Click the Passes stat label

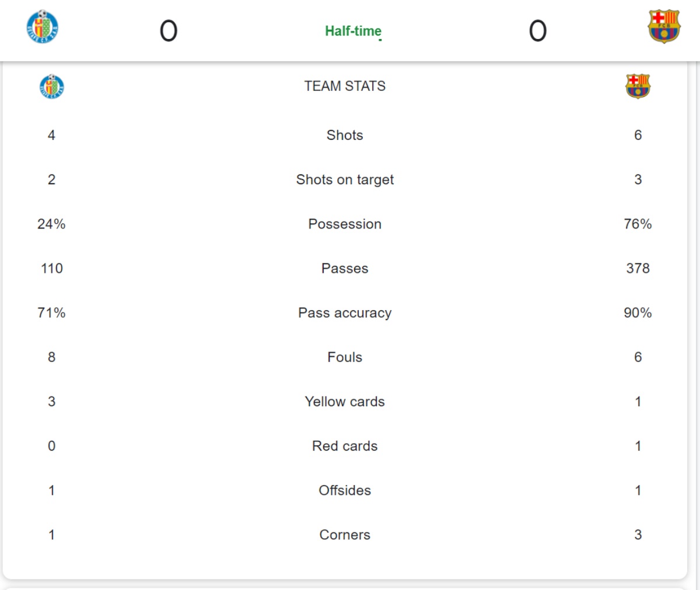point(345,268)
